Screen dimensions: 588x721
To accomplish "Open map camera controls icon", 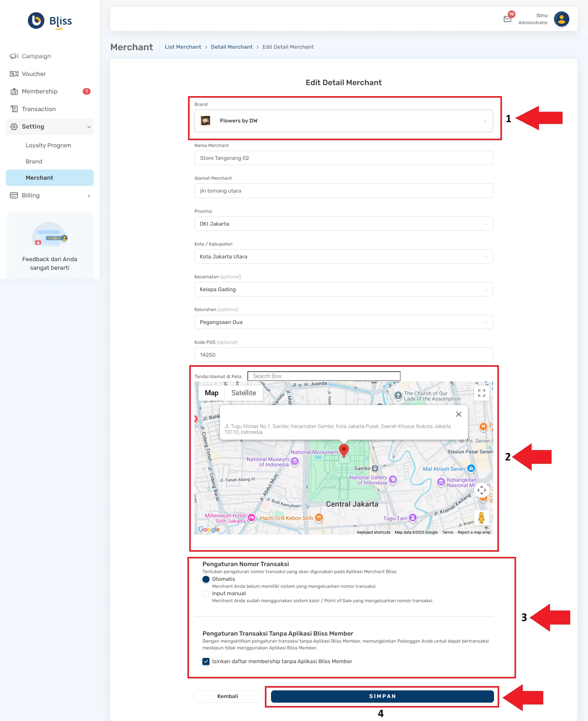I will [481, 490].
